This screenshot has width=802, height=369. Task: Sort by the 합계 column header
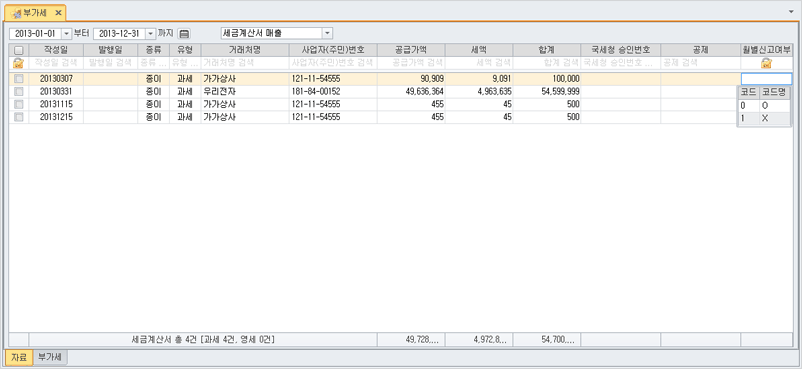547,50
